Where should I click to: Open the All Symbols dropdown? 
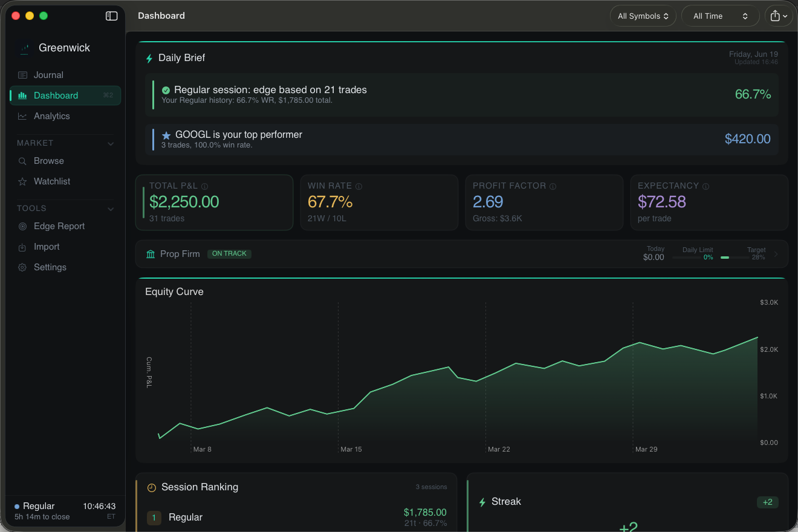pos(643,16)
